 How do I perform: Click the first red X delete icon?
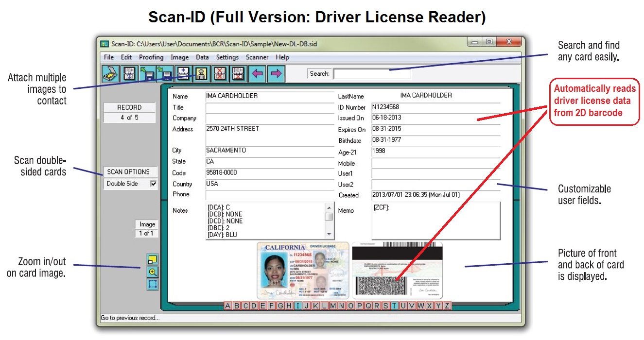click(x=220, y=74)
